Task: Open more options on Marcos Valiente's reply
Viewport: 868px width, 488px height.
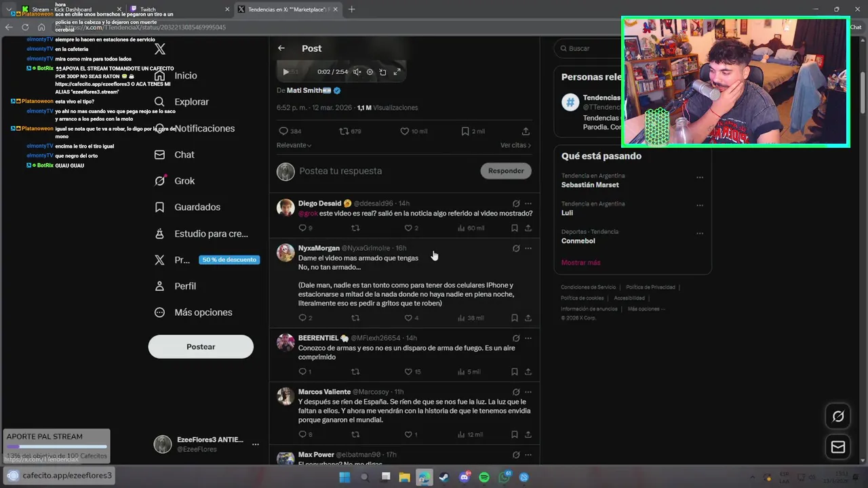Action: [x=528, y=392]
